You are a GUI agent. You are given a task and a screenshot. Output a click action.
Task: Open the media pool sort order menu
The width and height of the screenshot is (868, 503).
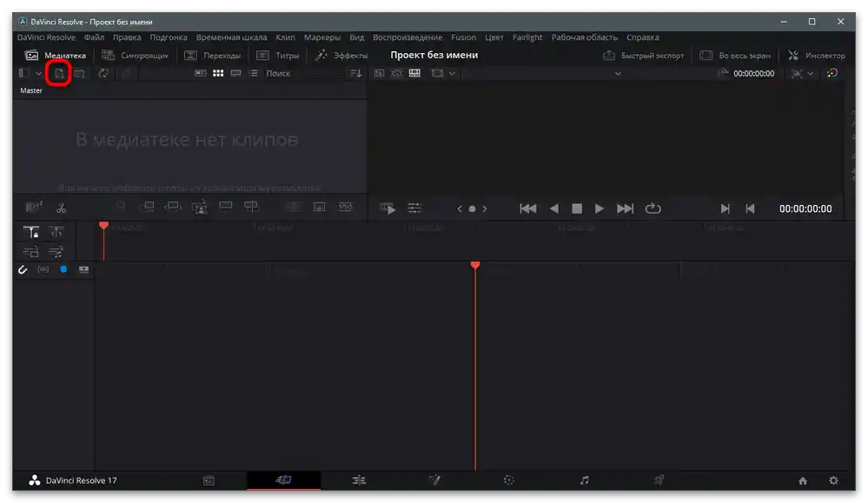[356, 73]
